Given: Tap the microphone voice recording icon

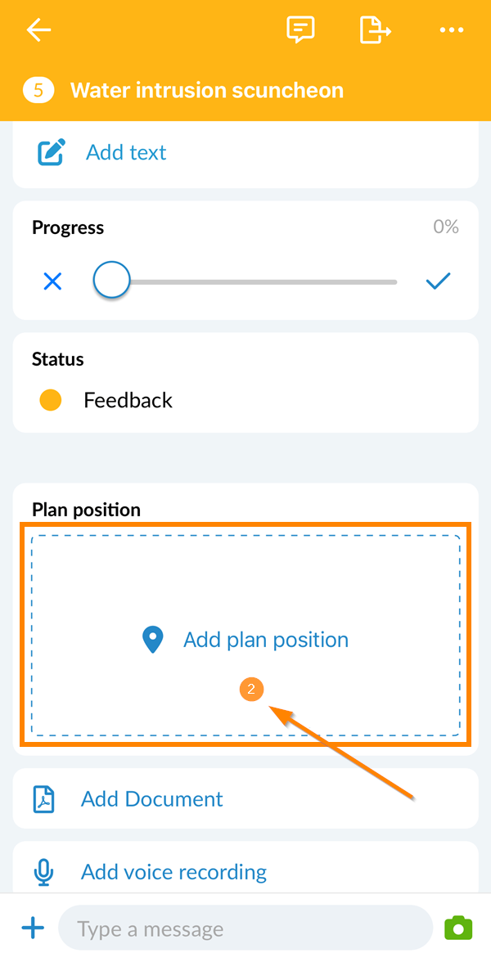Looking at the screenshot, I should 43,872.
